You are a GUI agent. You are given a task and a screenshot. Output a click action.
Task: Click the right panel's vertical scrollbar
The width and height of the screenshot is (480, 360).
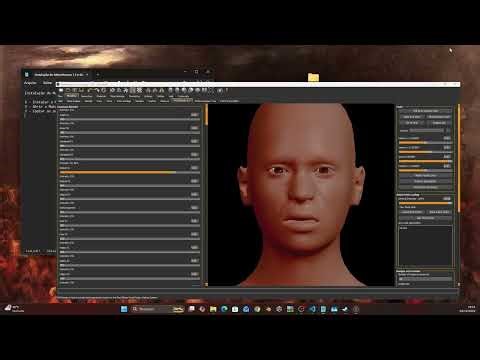point(459,157)
